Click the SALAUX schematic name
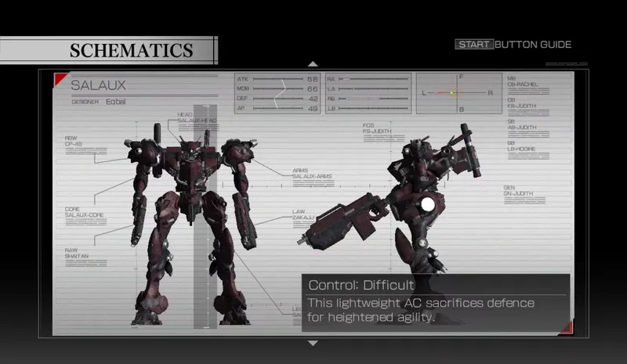 [99, 85]
